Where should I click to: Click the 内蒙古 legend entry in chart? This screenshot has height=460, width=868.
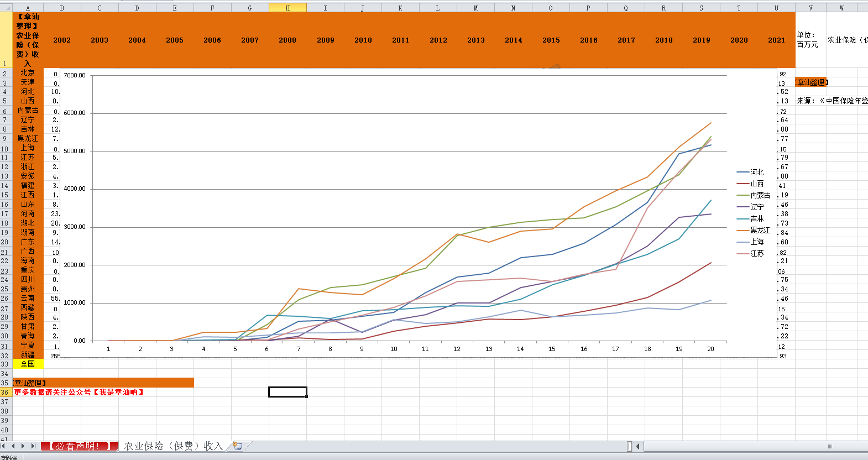(754, 196)
